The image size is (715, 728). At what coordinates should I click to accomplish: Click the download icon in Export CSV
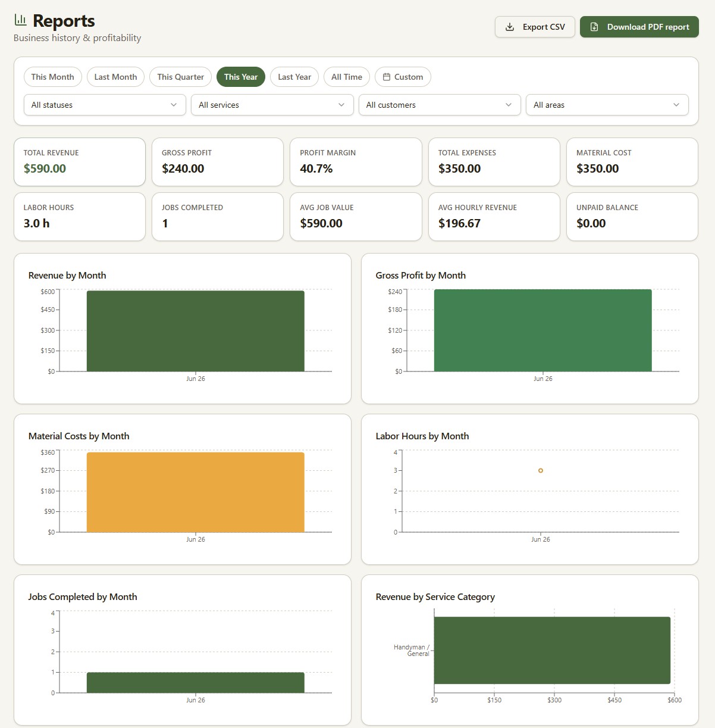(510, 27)
